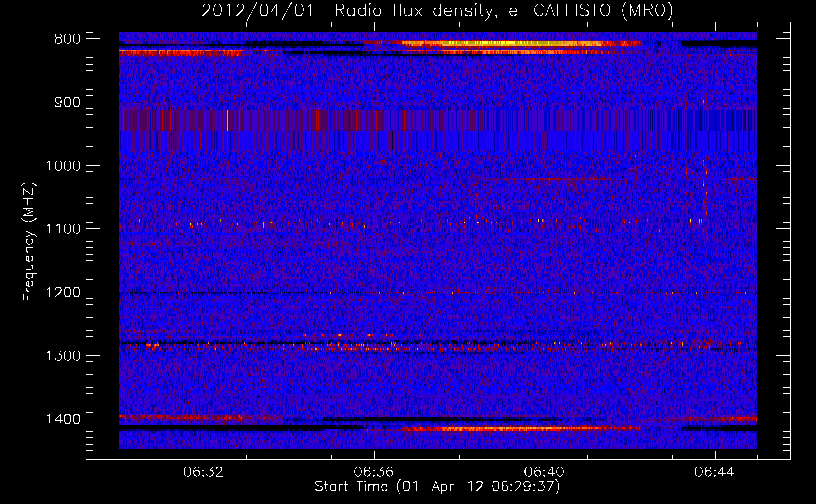The image size is (816, 504).
Task: Click the 06:40 time tick label
Action: coord(544,472)
